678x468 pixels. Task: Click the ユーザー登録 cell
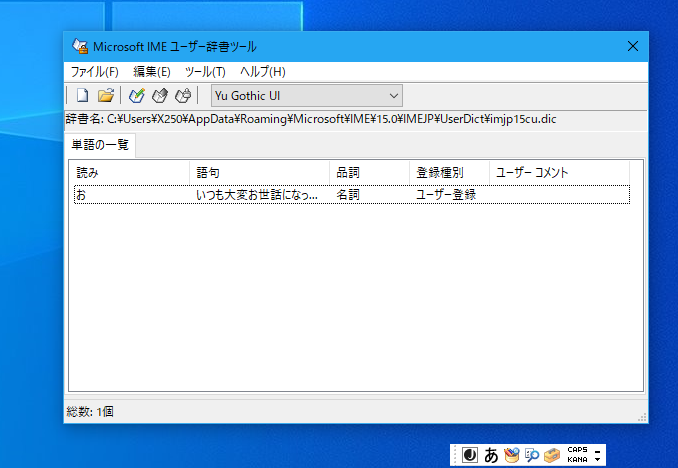pyautogui.click(x=446, y=195)
